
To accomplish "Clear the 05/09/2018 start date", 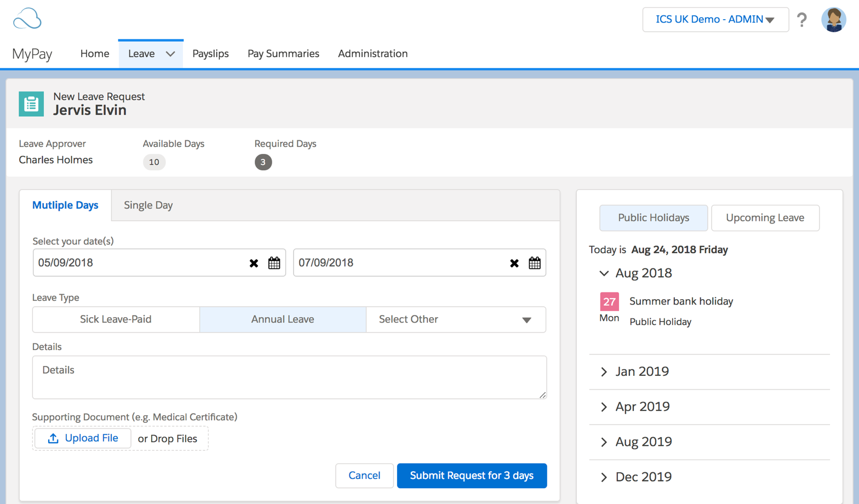I will coord(254,263).
